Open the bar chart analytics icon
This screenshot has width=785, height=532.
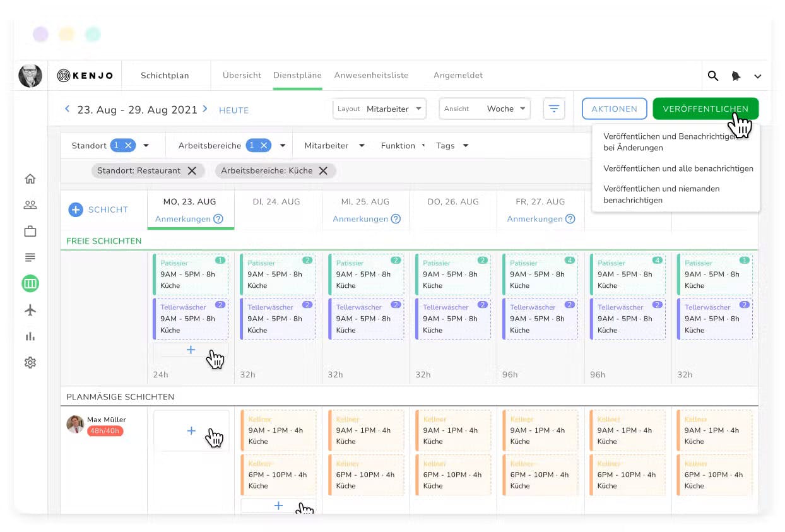(x=30, y=336)
